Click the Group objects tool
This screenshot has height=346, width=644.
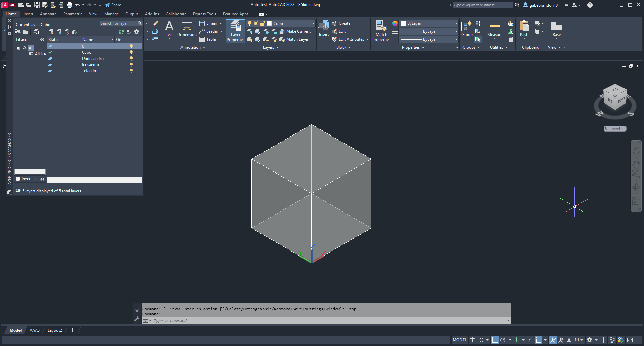click(x=467, y=29)
